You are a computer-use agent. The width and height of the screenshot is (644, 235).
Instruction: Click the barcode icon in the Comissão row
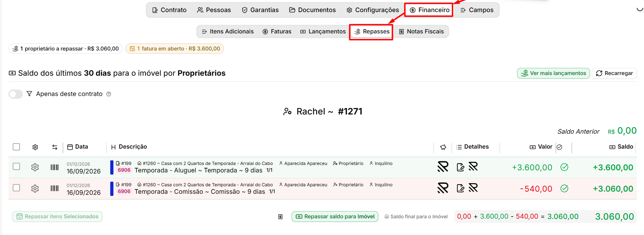(x=54, y=188)
